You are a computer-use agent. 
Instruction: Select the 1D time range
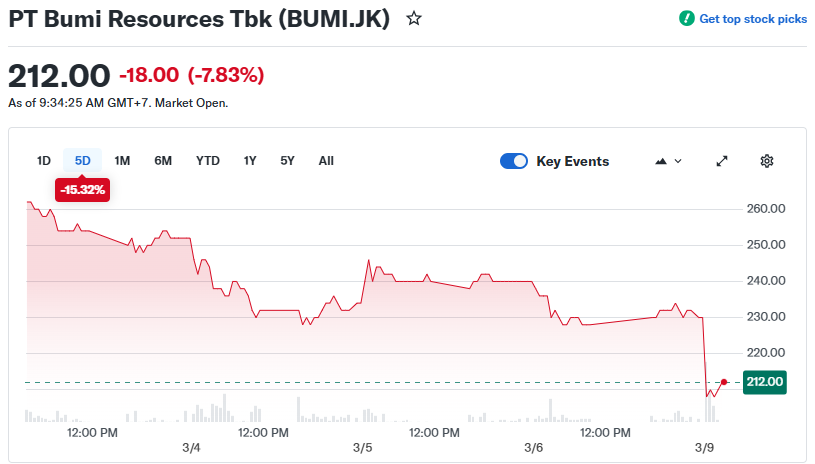coord(44,161)
